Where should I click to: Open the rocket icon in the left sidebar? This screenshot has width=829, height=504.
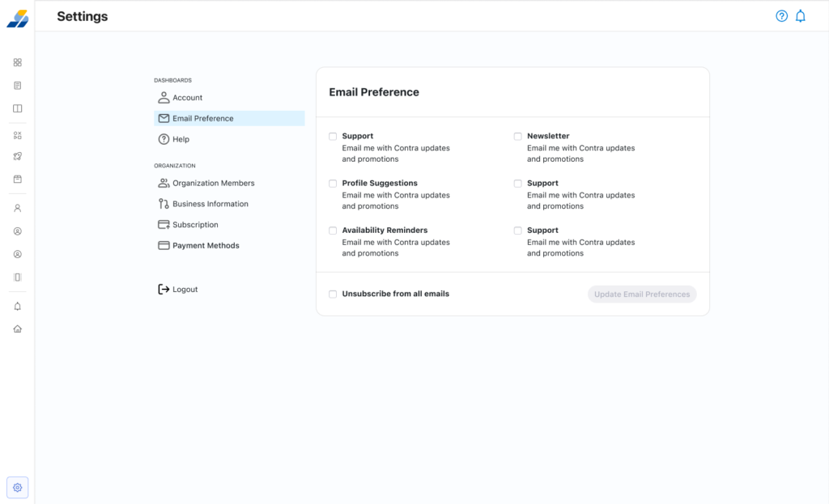(18, 156)
